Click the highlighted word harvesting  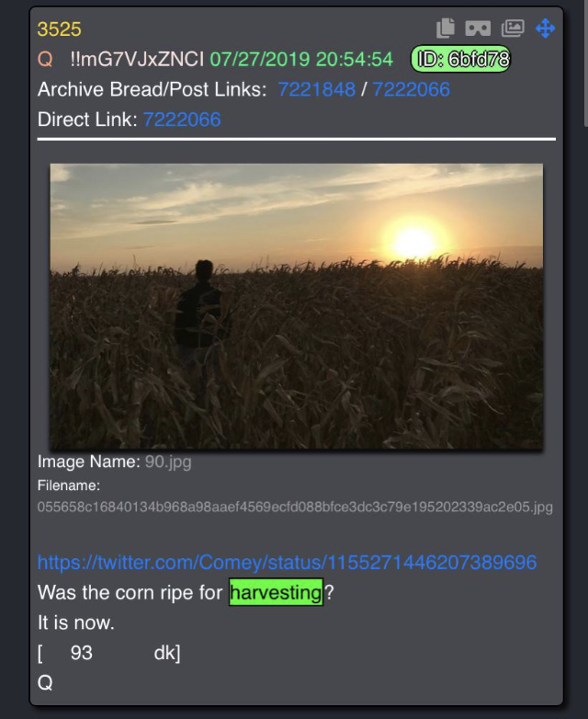click(277, 592)
